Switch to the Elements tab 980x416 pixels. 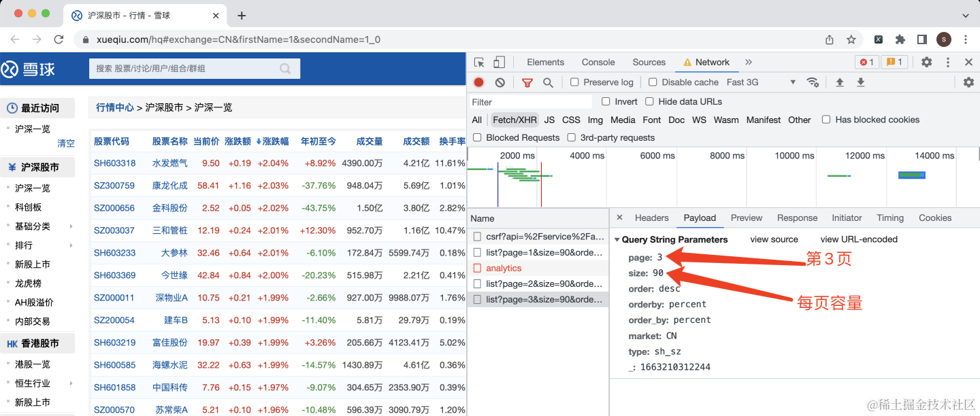coord(545,62)
